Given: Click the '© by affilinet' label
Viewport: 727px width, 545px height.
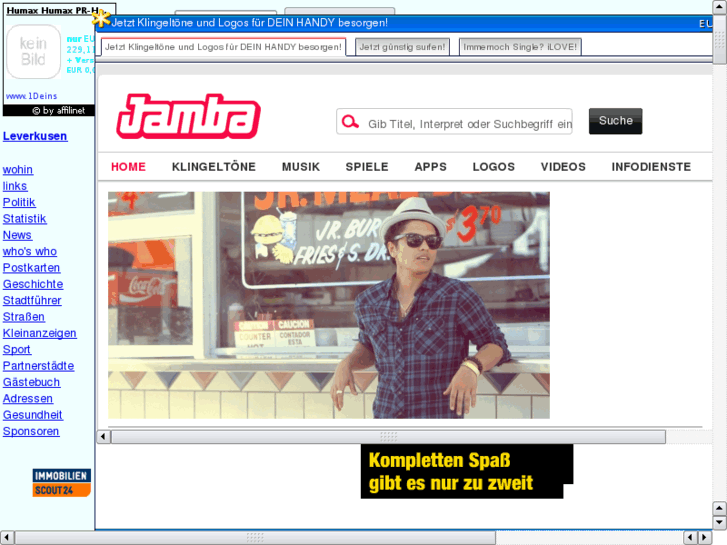Looking at the screenshot, I should (x=58, y=110).
